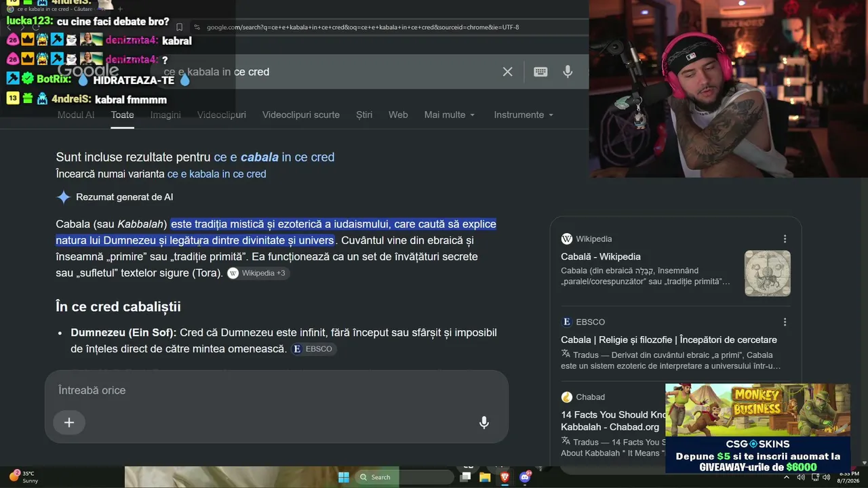Switch to the Modul AI tab
Image resolution: width=868 pixels, height=488 pixels.
tap(76, 115)
